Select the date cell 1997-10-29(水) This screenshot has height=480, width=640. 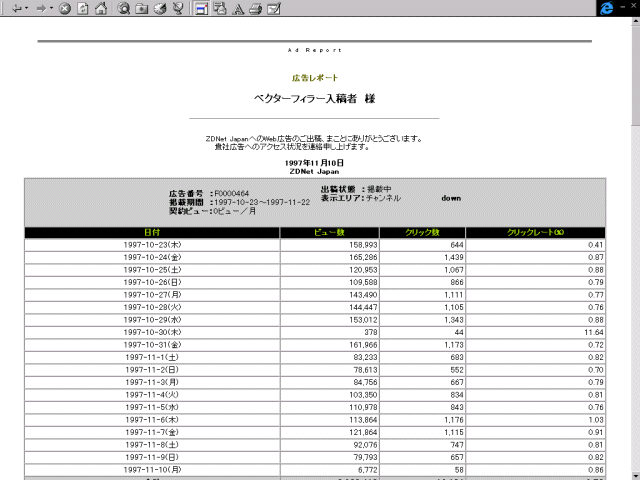[152, 320]
